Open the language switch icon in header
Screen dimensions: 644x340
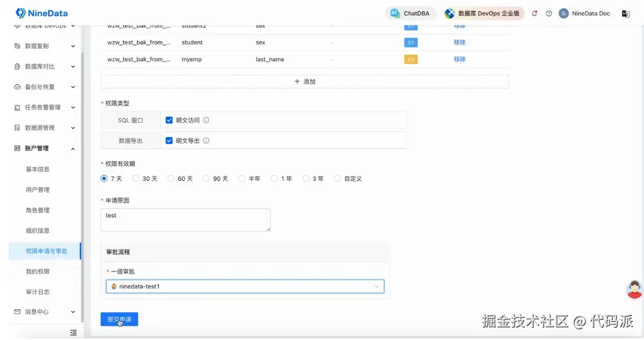(x=625, y=13)
